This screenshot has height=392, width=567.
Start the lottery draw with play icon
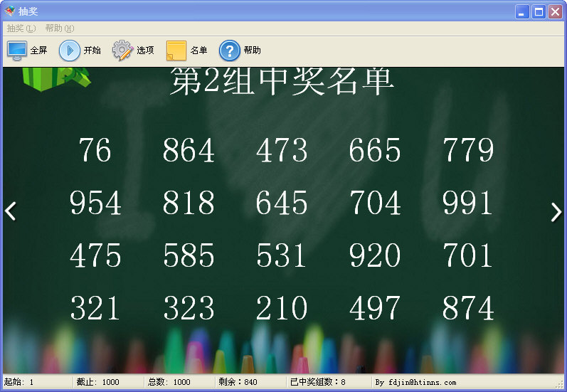70,51
